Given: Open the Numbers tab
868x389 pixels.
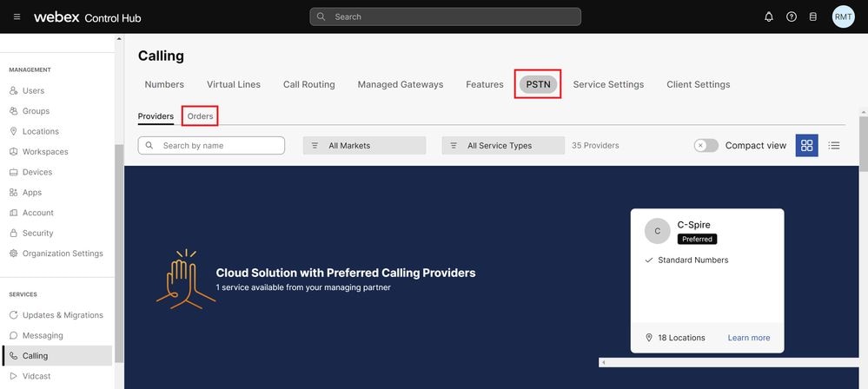Looking at the screenshot, I should [164, 85].
